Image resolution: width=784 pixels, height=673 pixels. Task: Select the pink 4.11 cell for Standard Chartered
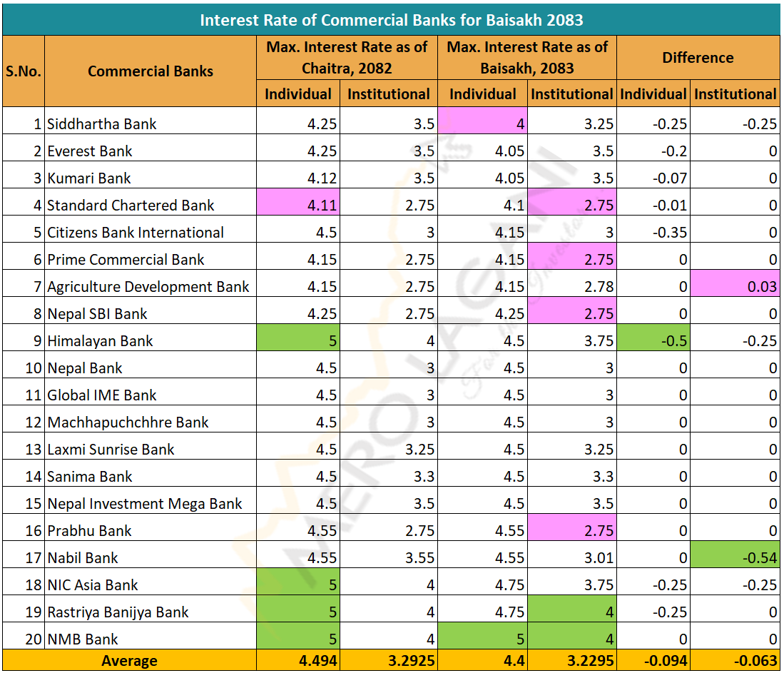tap(298, 205)
